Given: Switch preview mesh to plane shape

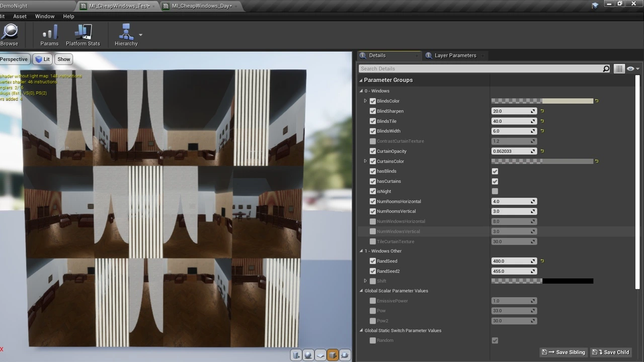Looking at the screenshot, I should 320,355.
